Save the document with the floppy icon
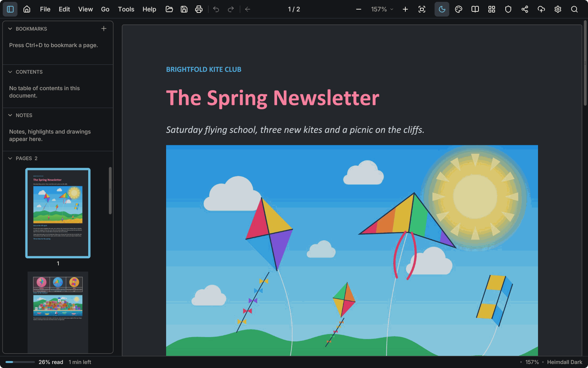588x368 pixels. 184,9
